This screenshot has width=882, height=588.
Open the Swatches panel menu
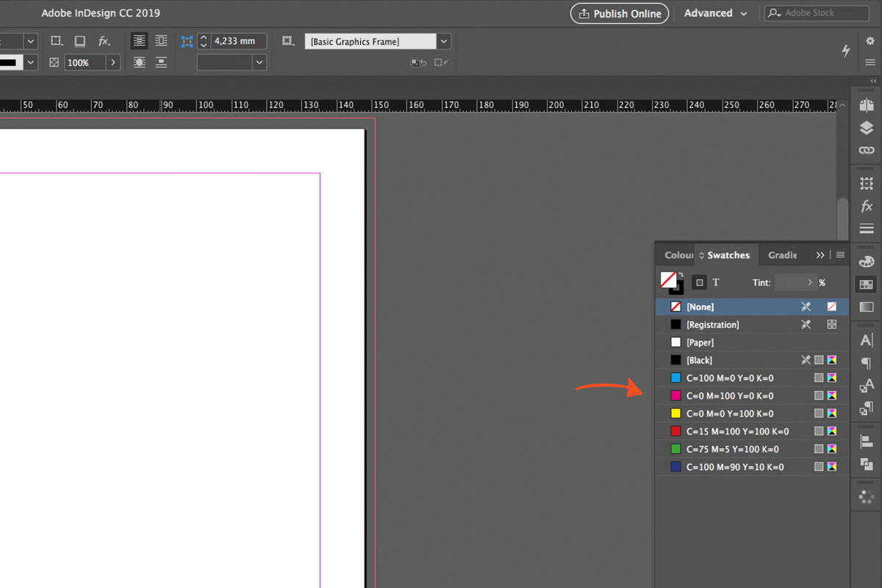pyautogui.click(x=840, y=255)
